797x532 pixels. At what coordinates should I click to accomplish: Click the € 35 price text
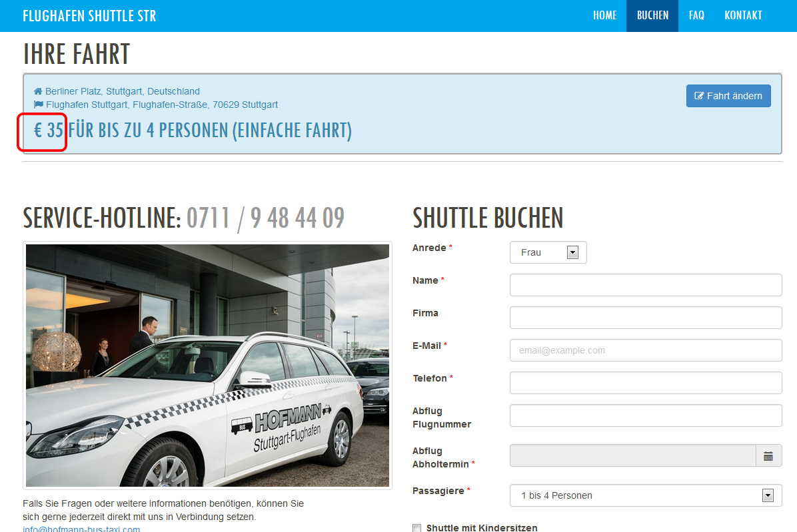48,131
